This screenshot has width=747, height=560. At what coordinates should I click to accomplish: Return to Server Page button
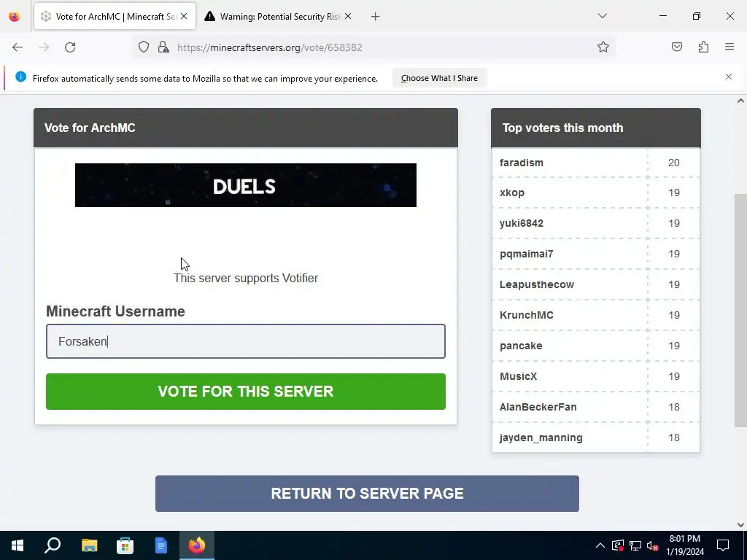[x=368, y=494]
